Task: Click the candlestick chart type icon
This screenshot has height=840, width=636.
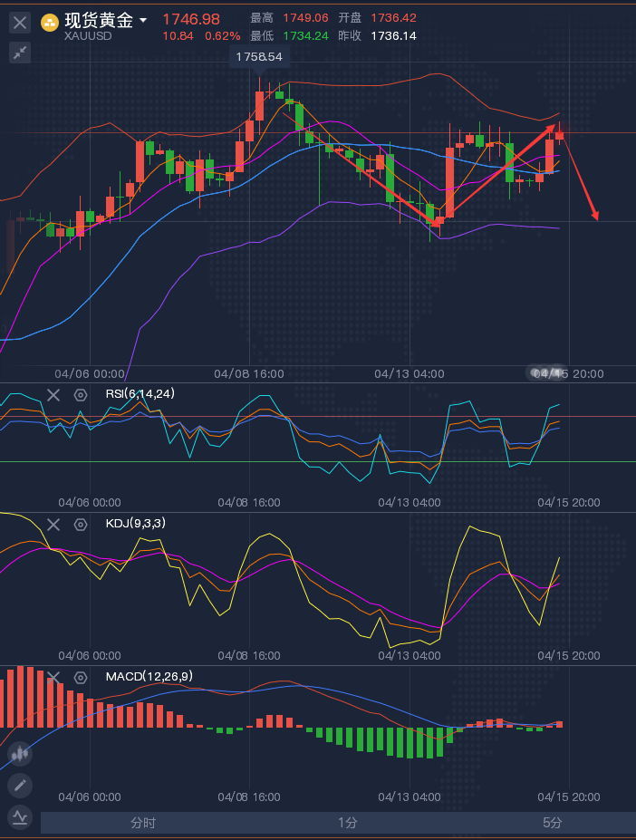Action: (20, 753)
